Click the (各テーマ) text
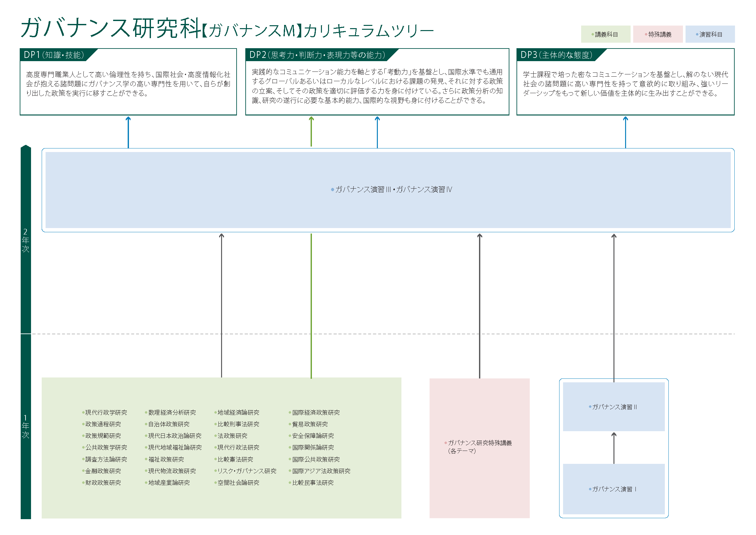The height and width of the screenshot is (535, 756). point(462,451)
